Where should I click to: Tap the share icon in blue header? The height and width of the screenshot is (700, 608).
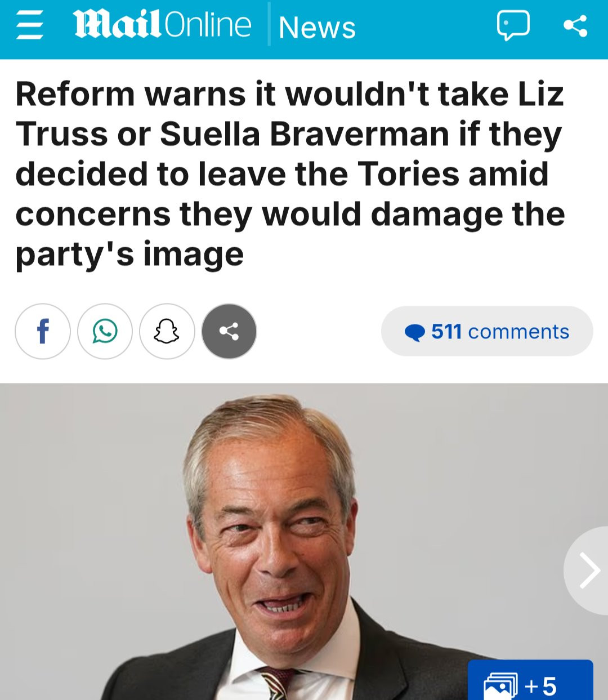coord(575,26)
